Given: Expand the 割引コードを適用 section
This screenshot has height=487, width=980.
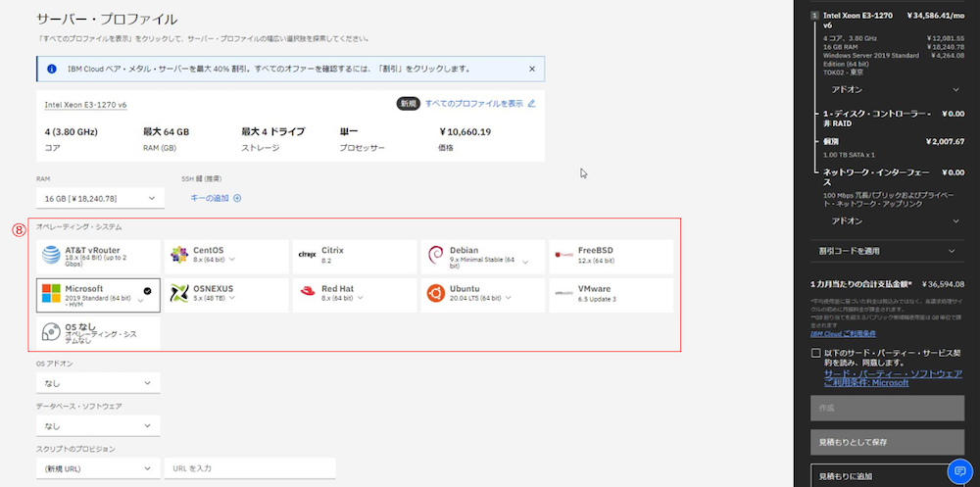Looking at the screenshot, I should click(887, 250).
